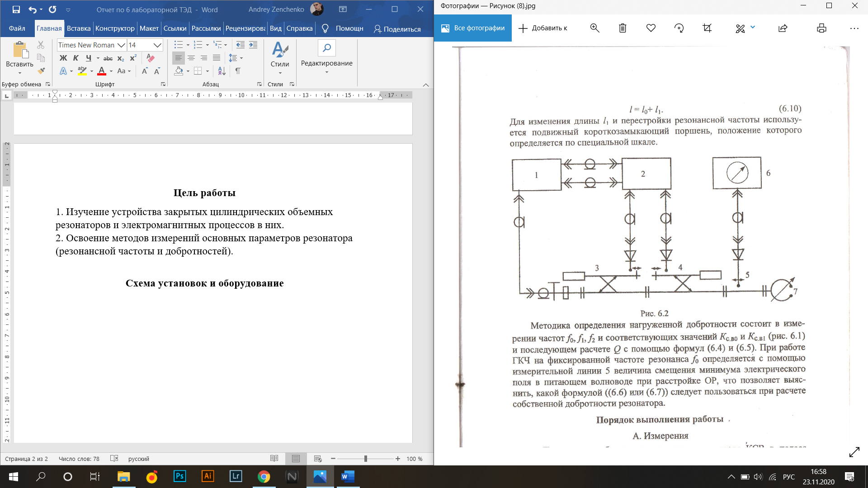
Task: Create a numbered list
Action: click(198, 45)
